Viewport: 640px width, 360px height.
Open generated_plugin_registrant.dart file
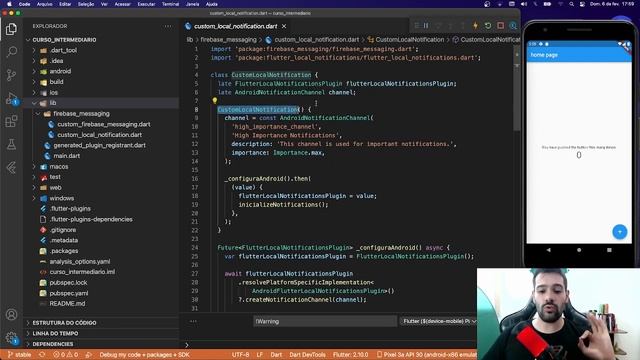99,145
